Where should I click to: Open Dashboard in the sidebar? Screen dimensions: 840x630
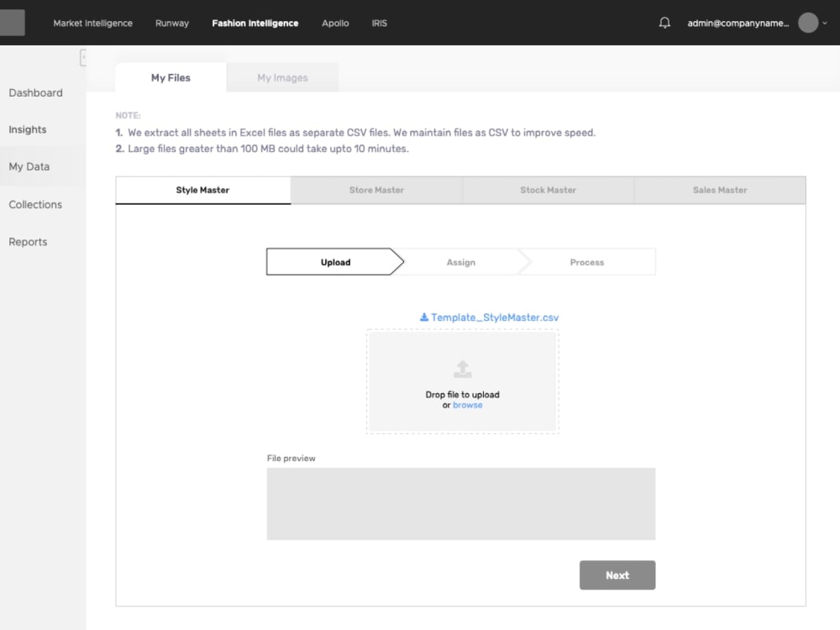35,92
